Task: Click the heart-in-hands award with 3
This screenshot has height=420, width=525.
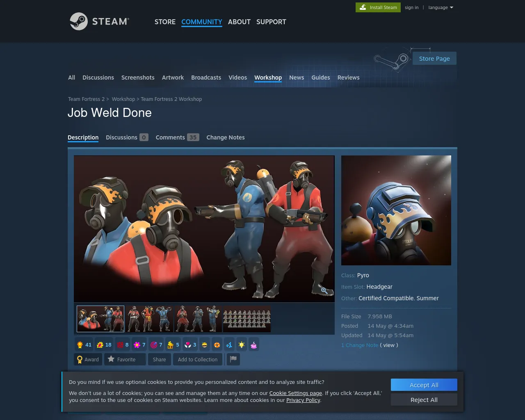Action: pyautogui.click(x=190, y=345)
